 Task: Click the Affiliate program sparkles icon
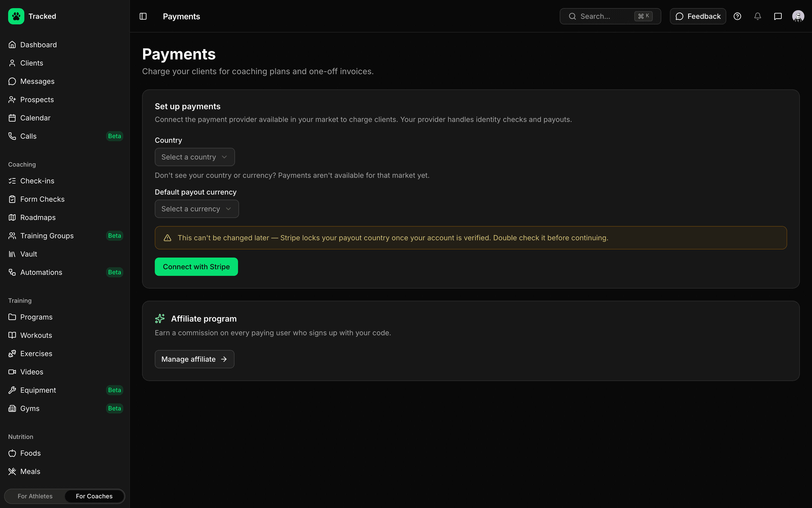[x=160, y=319]
